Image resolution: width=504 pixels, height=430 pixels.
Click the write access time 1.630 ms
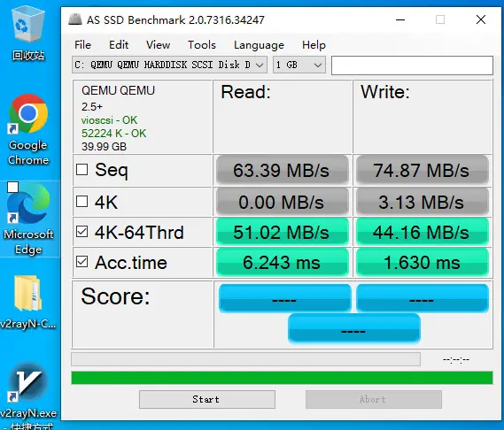point(422,262)
